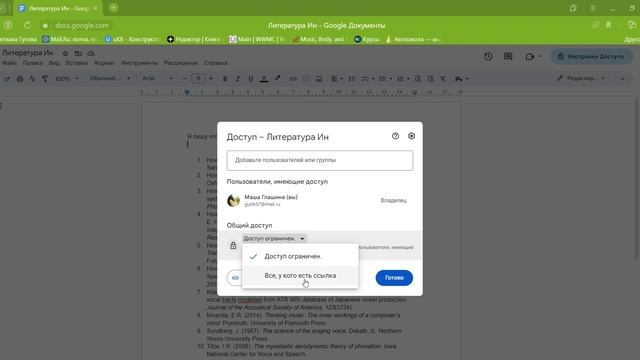Click the browser reload icon
640x360 pixels.
point(27,25)
